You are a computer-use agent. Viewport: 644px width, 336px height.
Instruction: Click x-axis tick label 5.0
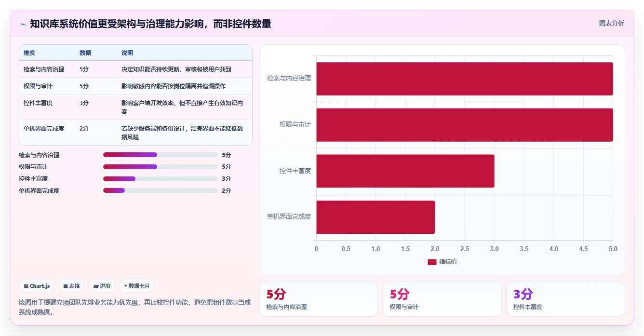tap(613, 249)
